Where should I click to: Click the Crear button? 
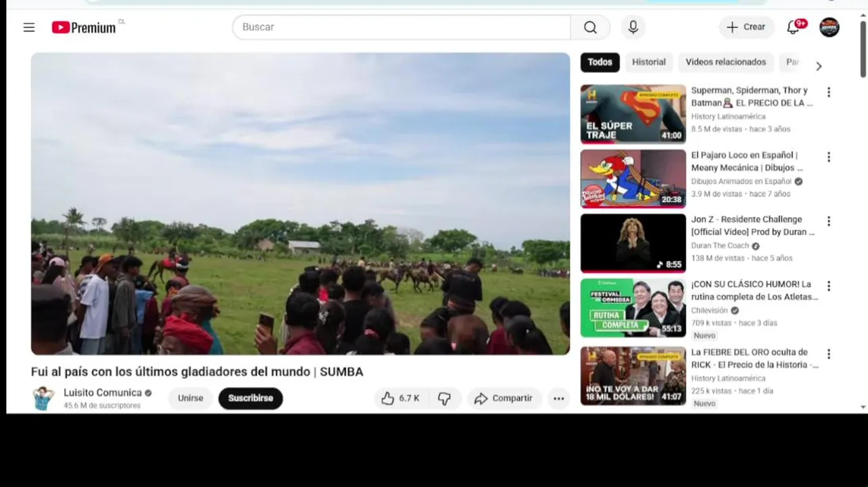(746, 27)
